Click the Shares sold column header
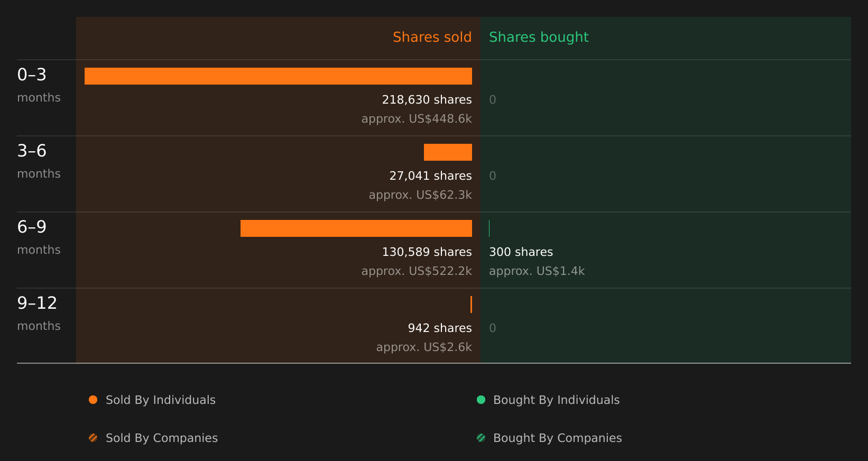The width and height of the screenshot is (868, 461). tap(432, 37)
